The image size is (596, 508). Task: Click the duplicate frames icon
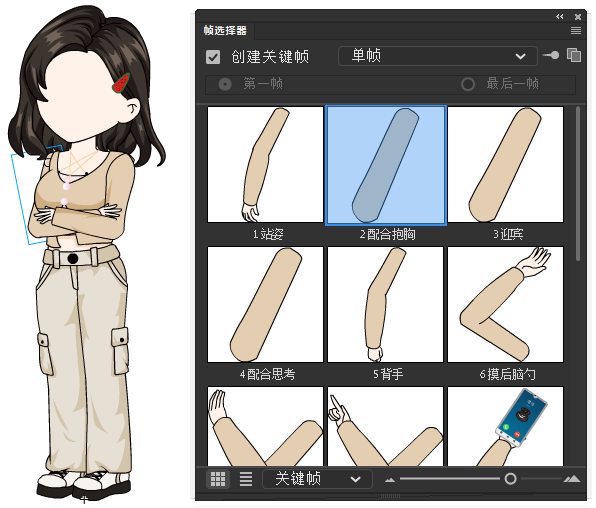pos(574,56)
